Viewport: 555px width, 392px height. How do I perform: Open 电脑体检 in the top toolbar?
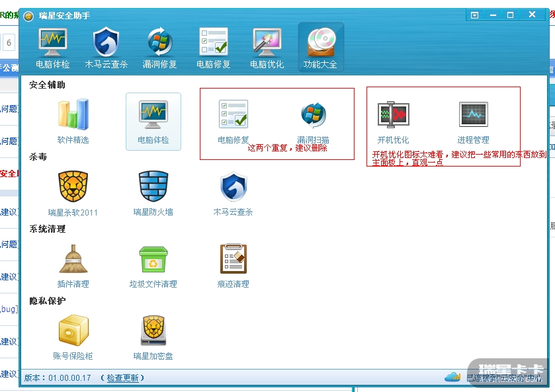[x=52, y=48]
